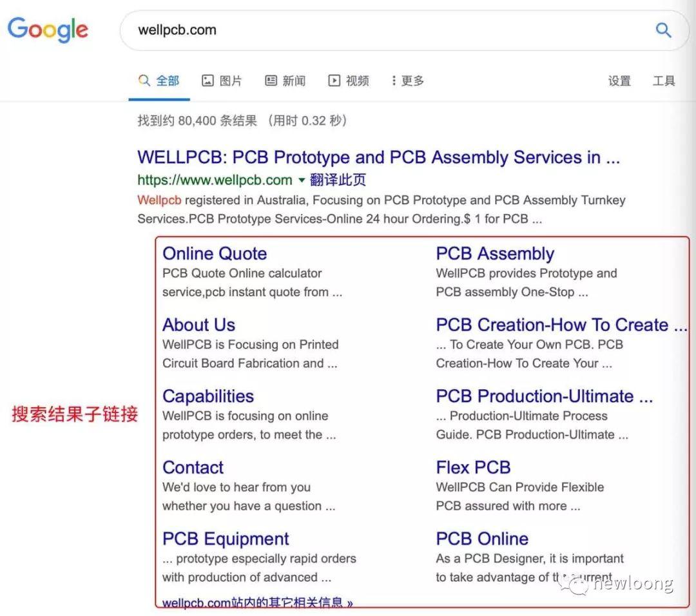The width and height of the screenshot is (696, 616).
Task: Open the PCB Equipment sitelink
Action: click(x=226, y=539)
